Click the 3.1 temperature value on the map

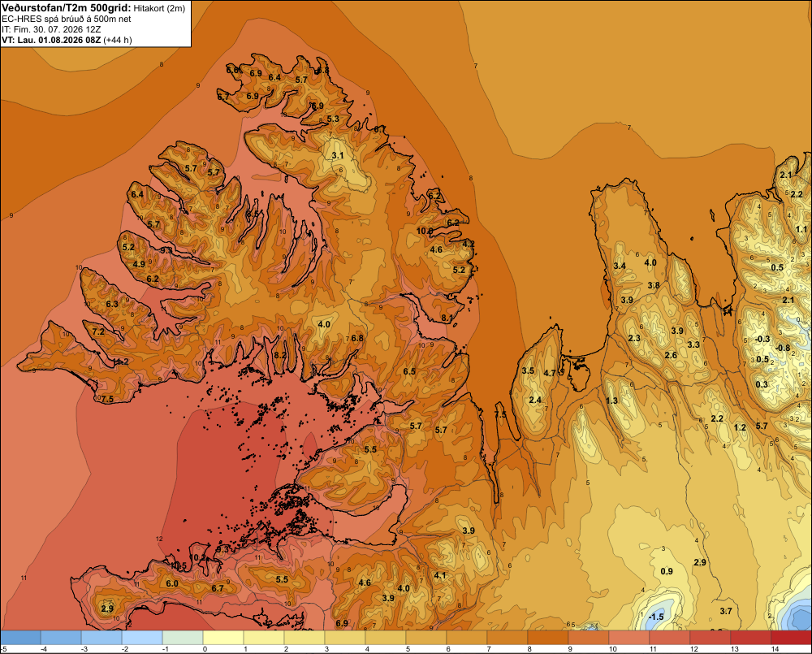338,155
